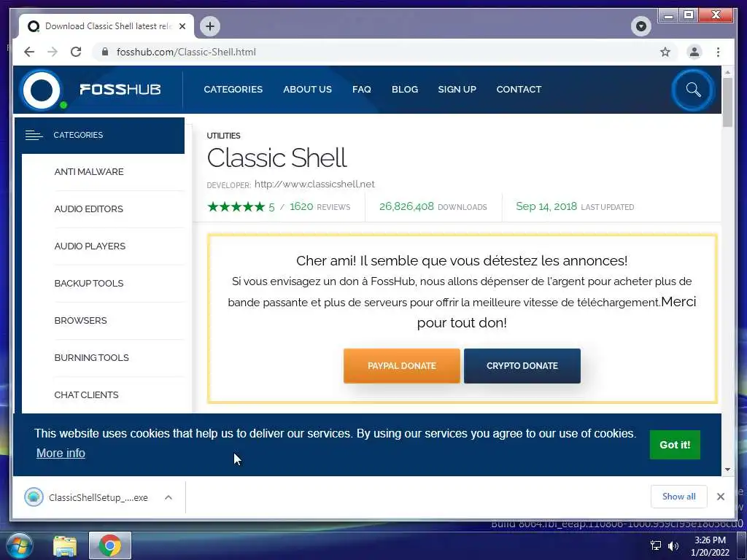747x560 pixels.
Task: Click Show all downloads button
Action: point(679,497)
